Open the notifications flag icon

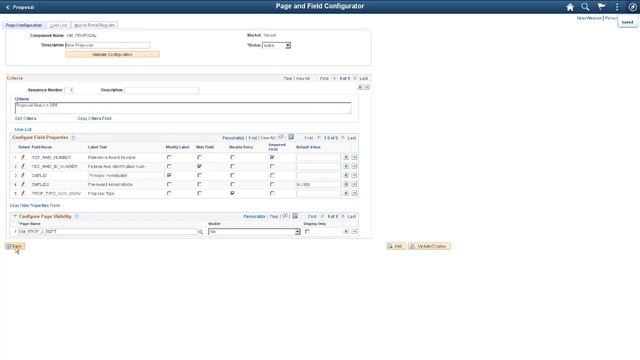(601, 7)
